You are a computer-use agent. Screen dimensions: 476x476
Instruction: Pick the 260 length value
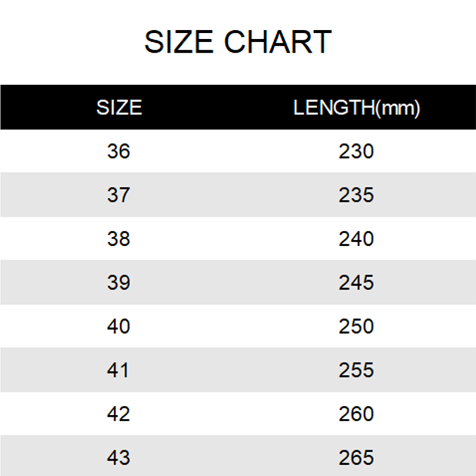pyautogui.click(x=356, y=414)
